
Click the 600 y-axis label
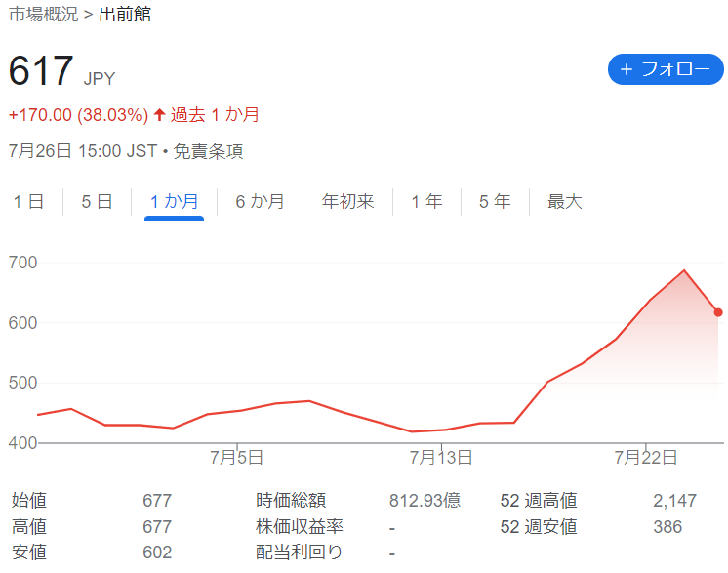pos(22,323)
